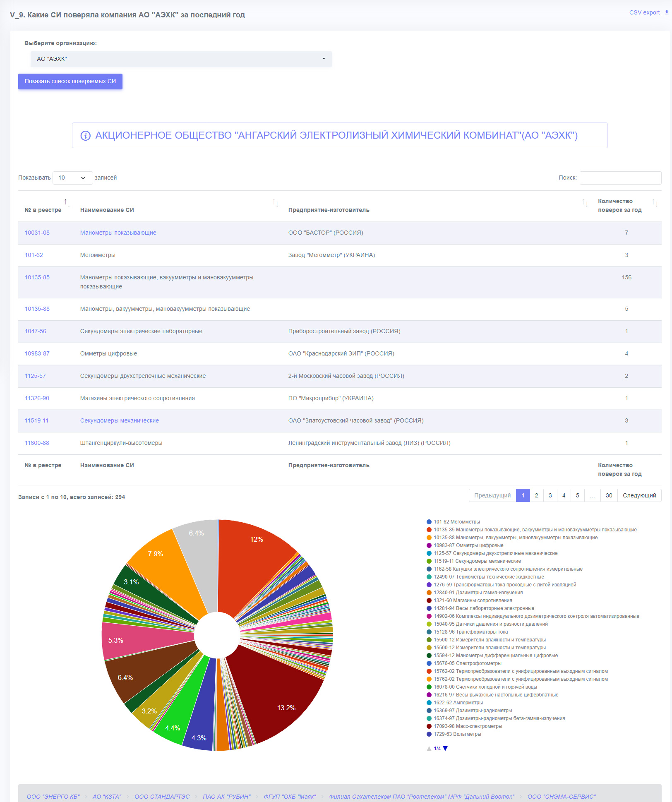Open registry entry 11326-90
Image resolution: width=672 pixels, height=802 pixels.
pyautogui.click(x=37, y=398)
